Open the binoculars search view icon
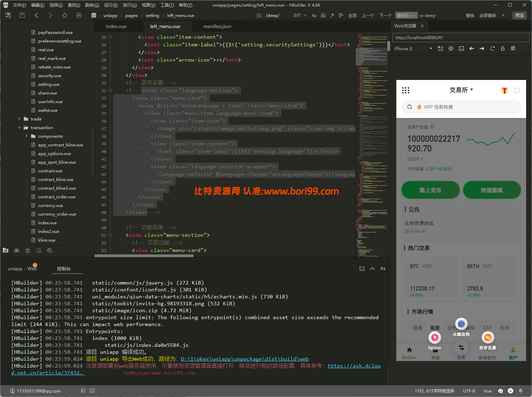This screenshot has width=532, height=397. [x=17, y=250]
